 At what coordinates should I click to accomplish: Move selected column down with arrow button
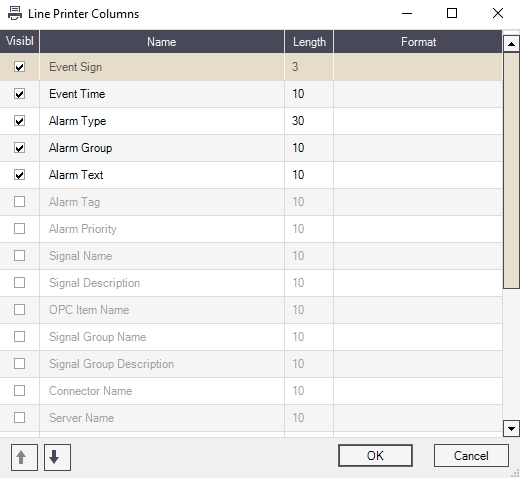point(57,457)
